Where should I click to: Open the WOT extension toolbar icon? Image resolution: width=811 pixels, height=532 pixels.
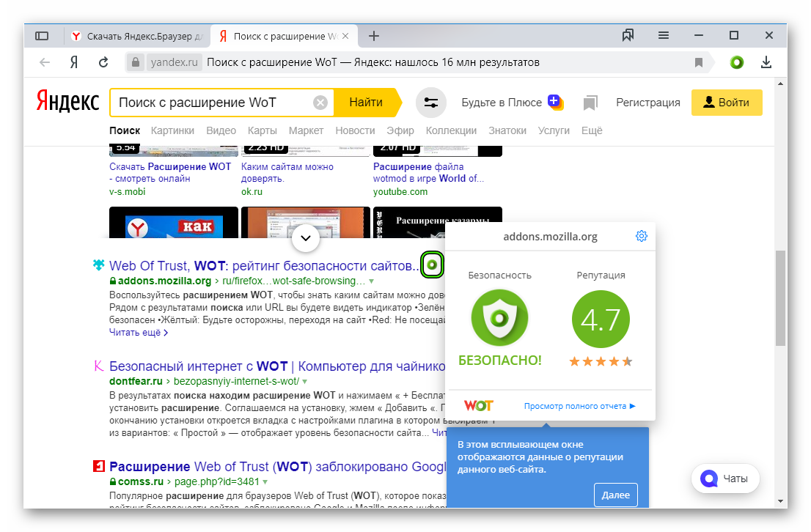click(x=736, y=62)
